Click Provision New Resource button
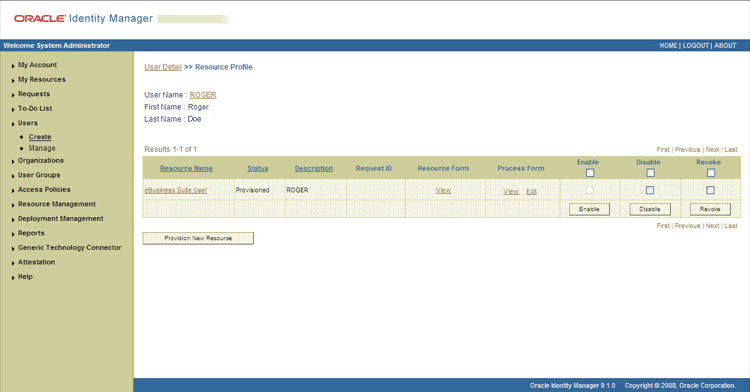 pyautogui.click(x=198, y=238)
